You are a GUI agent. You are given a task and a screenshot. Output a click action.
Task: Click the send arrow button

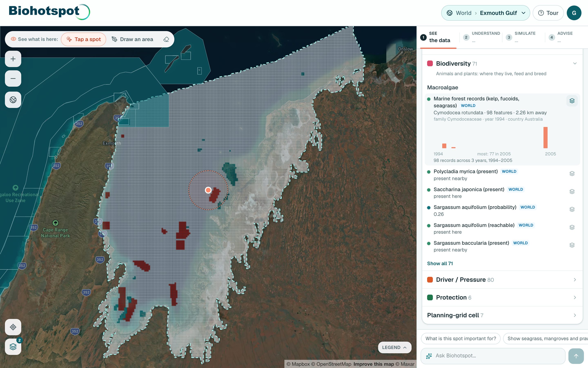(576, 356)
